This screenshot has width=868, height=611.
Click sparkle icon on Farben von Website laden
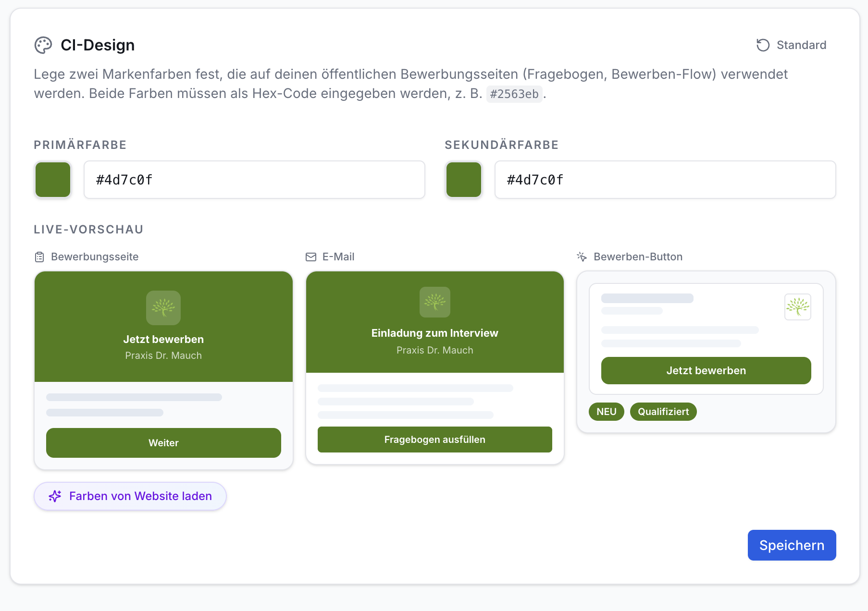coord(55,496)
